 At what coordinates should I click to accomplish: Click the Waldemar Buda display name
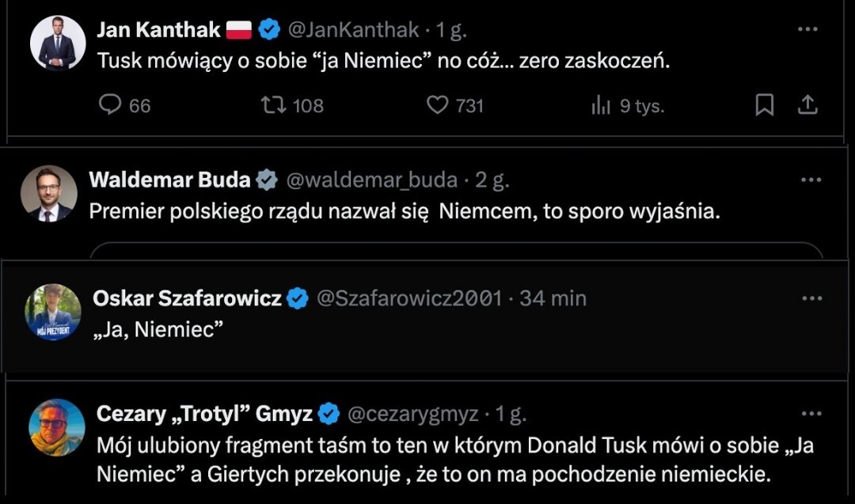click(x=170, y=180)
